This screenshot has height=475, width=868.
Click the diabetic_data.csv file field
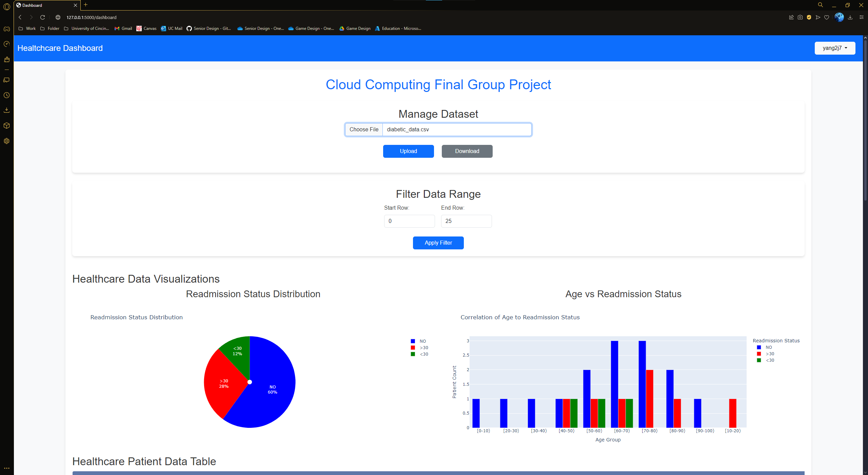click(457, 130)
